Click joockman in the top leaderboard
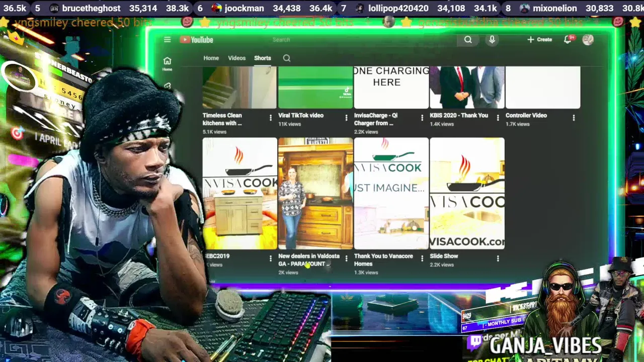 (x=244, y=9)
